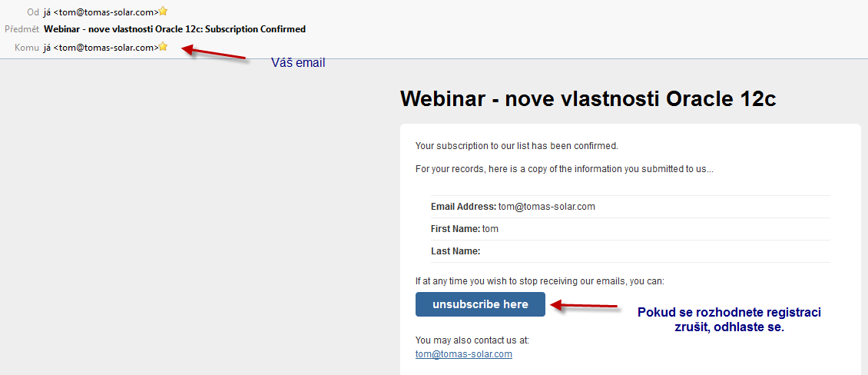Viewport: 868px width, 375px height.
Task: Click the red arrow pointing at unsubscribe button
Action: 584,305
